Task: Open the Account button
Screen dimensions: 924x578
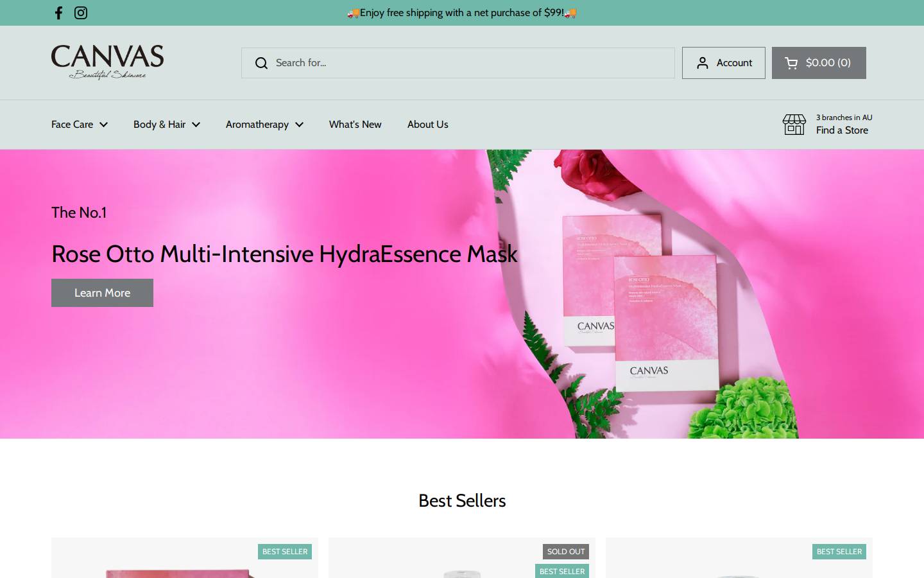Action: coord(724,63)
